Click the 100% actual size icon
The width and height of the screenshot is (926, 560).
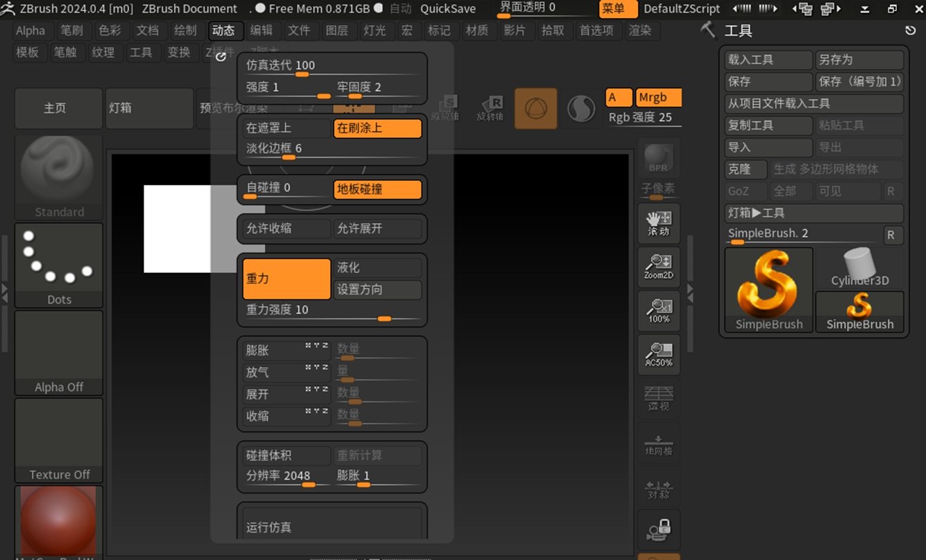click(658, 310)
